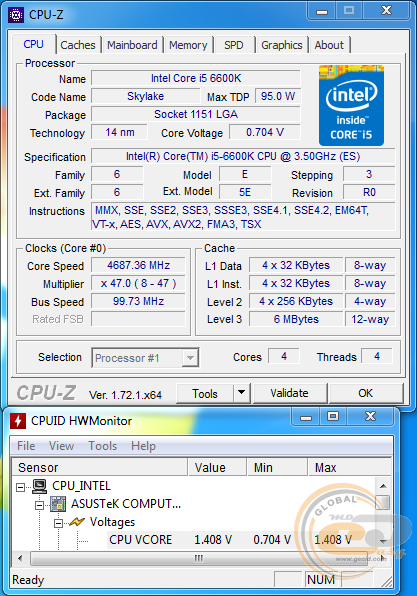Click the HWMonitor lightning bolt title icon
Image resolution: width=417 pixels, height=596 pixels.
[17, 421]
